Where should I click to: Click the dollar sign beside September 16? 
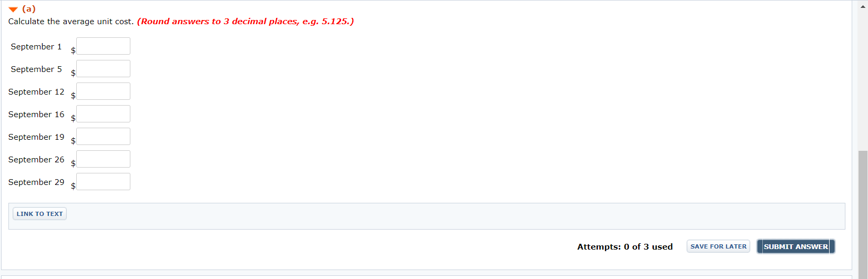coord(73,118)
